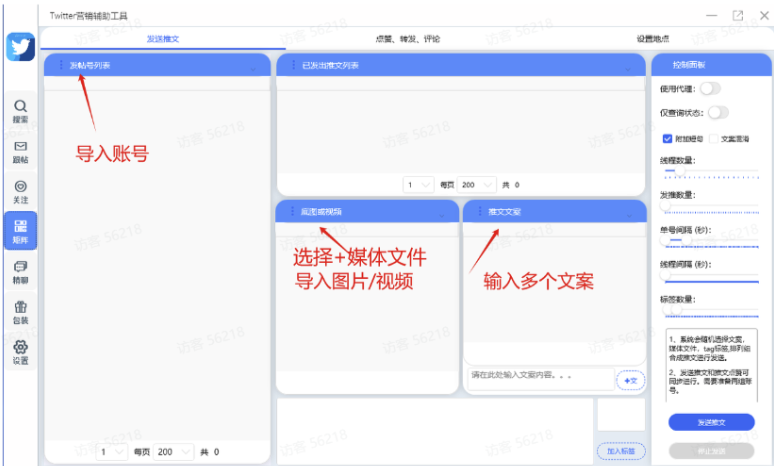This screenshot has height=466, width=774.
Task: Click the 加入标签 button
Action: tap(621, 451)
